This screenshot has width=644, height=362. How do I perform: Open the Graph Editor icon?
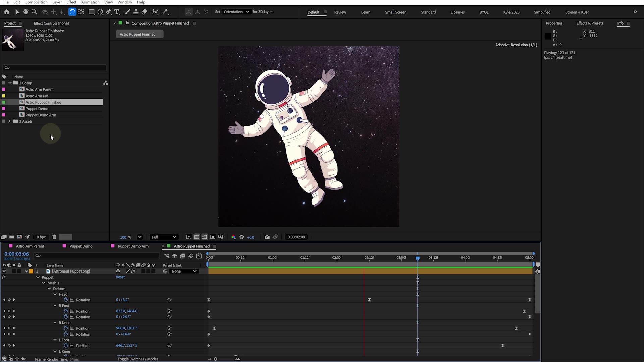coord(199,256)
